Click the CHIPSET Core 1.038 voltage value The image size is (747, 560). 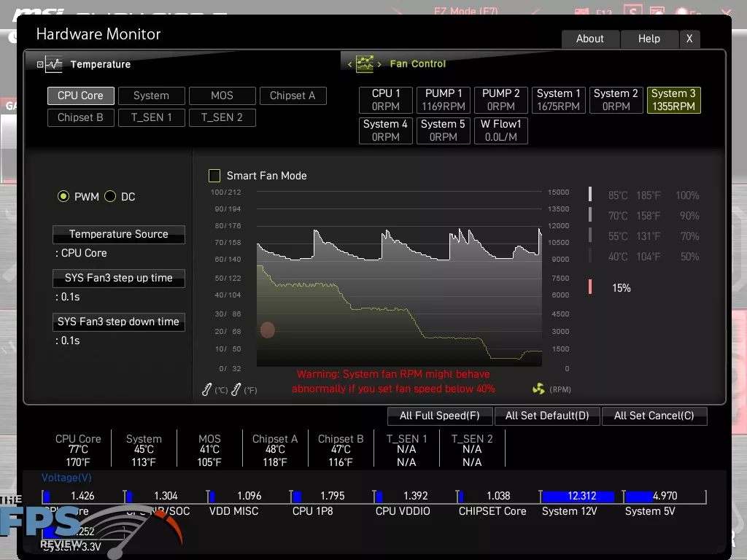[498, 496]
